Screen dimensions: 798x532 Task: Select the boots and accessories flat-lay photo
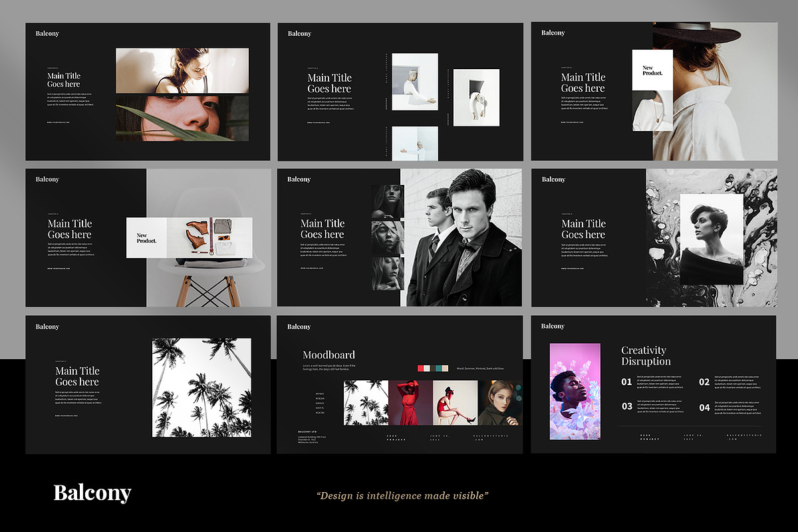[x=209, y=238]
